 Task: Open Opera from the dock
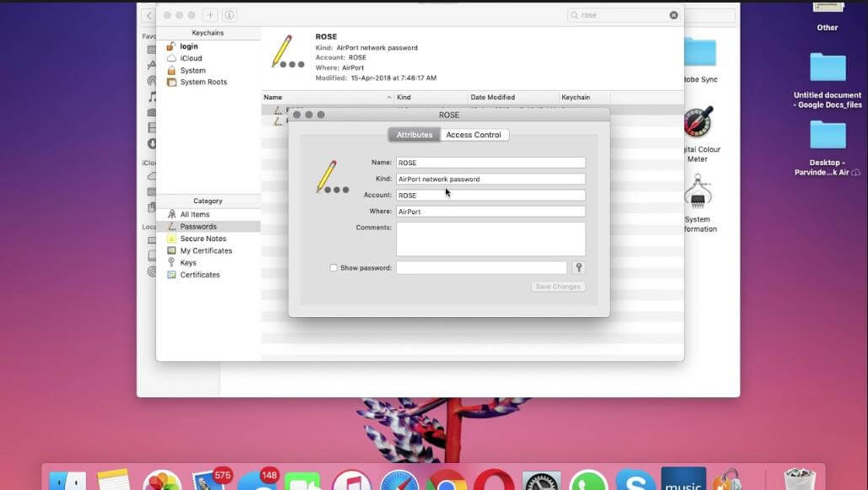pyautogui.click(x=494, y=480)
